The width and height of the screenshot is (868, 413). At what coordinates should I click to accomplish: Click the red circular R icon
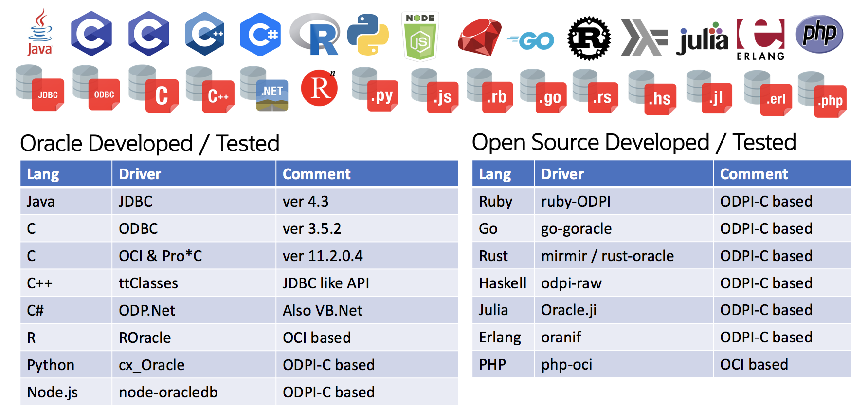(319, 88)
